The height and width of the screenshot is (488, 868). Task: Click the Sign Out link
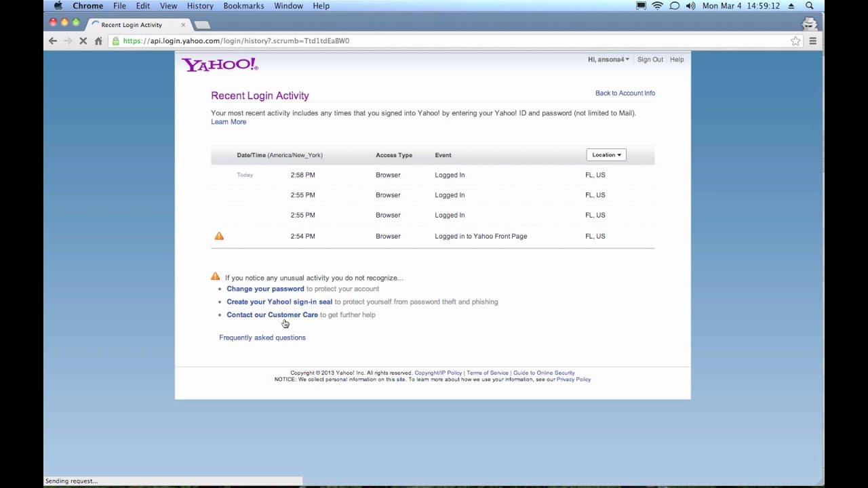click(x=650, y=60)
